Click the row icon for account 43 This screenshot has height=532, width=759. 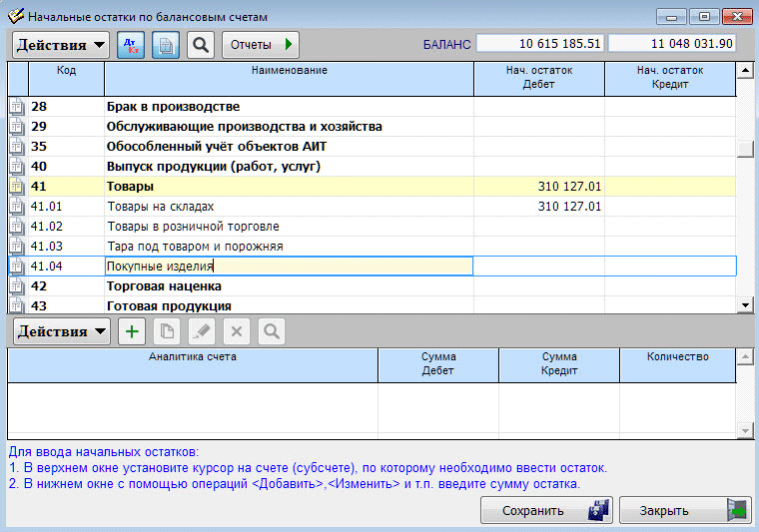point(17,305)
